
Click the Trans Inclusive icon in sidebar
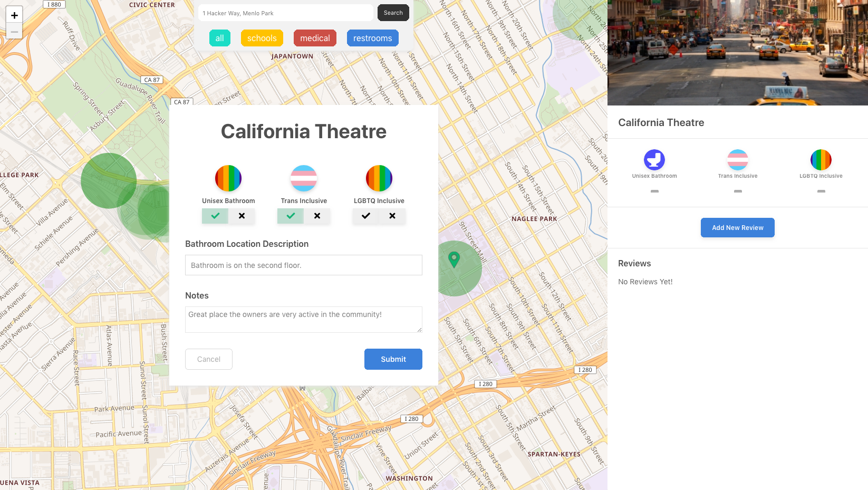click(738, 160)
